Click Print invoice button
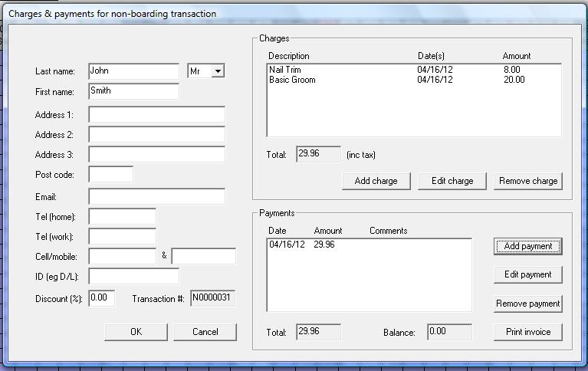 point(528,332)
